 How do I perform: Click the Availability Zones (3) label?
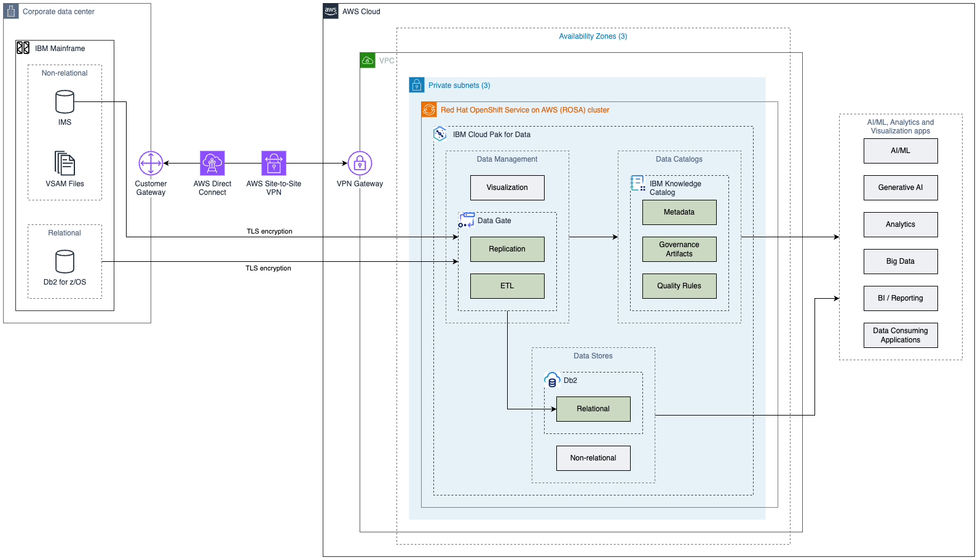coord(593,36)
